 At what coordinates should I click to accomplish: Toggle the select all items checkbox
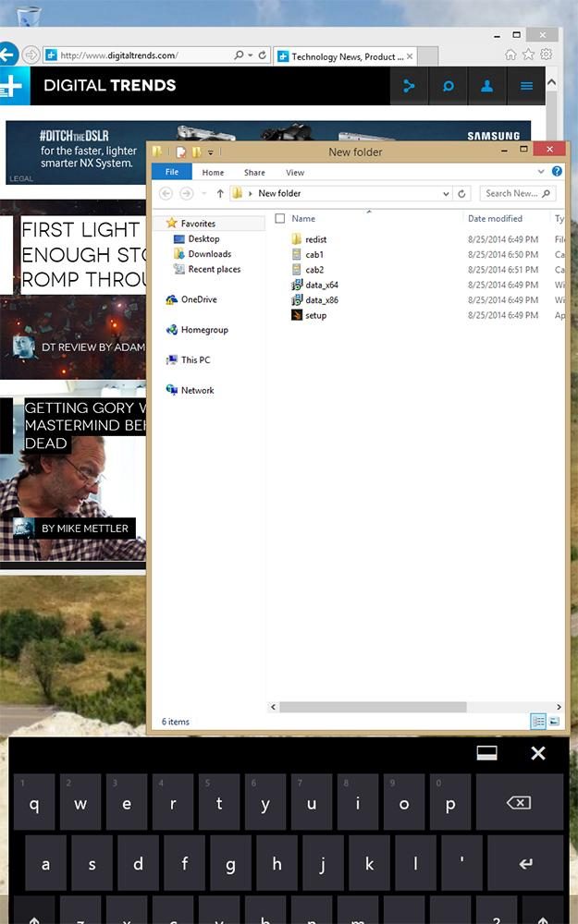pyautogui.click(x=280, y=219)
